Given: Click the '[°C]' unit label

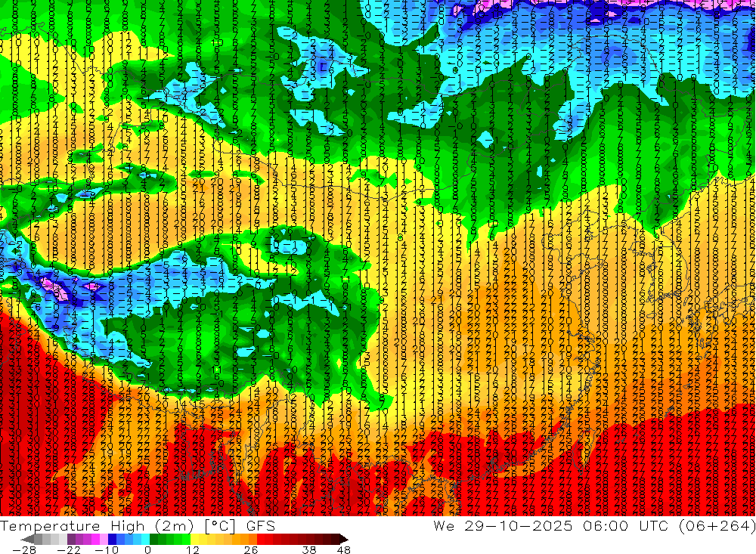Looking at the screenshot, I should click(220, 526).
